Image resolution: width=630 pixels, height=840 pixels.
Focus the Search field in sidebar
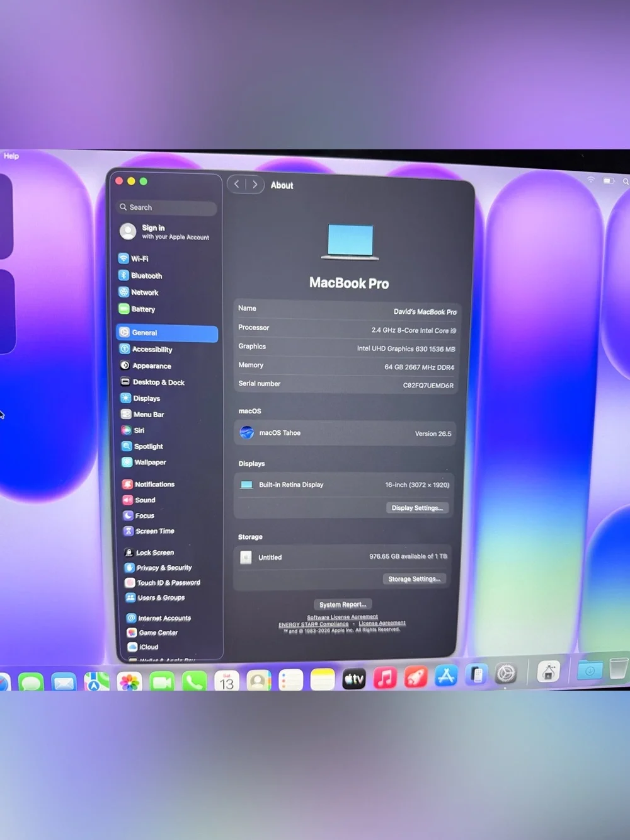coord(166,207)
